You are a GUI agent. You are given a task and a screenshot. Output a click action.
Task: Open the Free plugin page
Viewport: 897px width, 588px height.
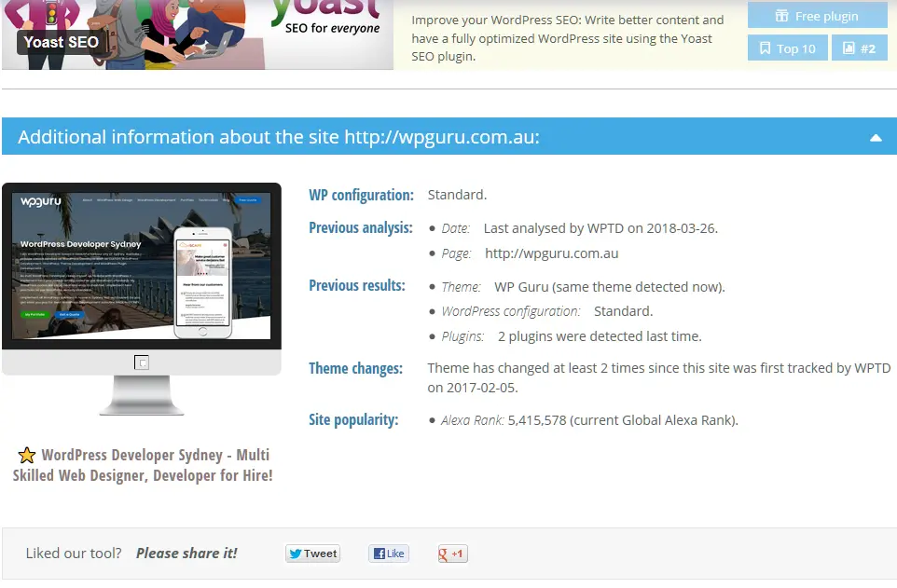coord(817,15)
